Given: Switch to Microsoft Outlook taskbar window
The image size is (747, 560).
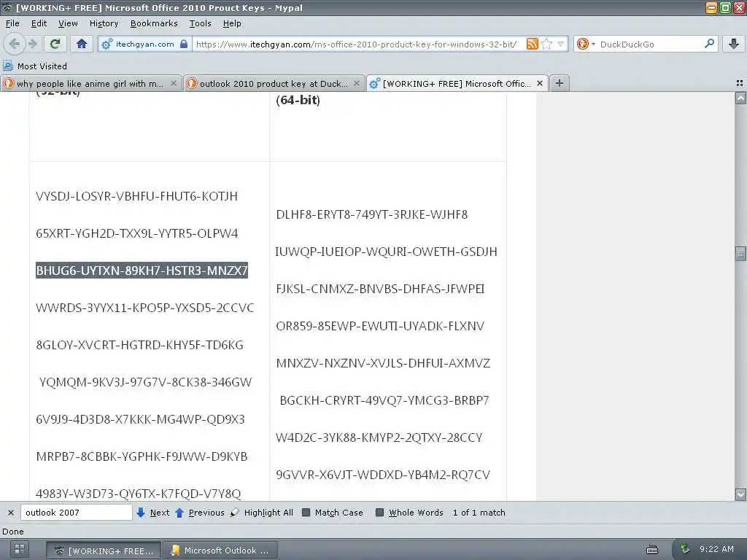Looking at the screenshot, I should [x=220, y=550].
